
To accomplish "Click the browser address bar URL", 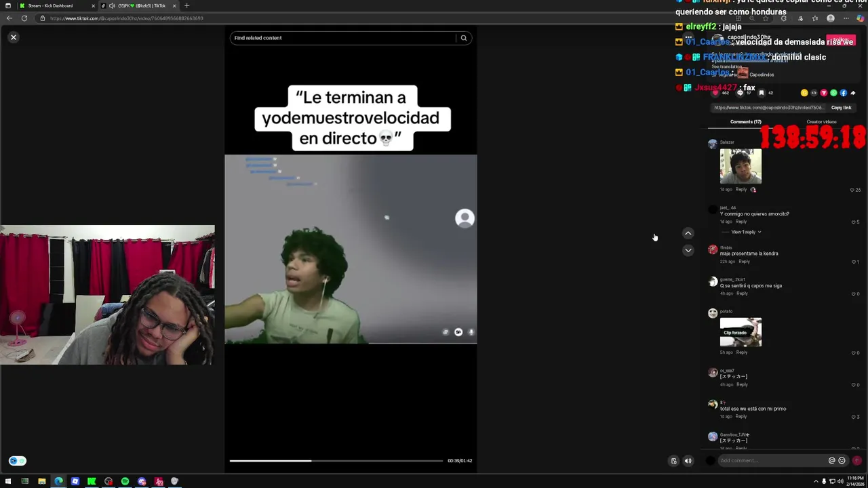I will 127,18.
